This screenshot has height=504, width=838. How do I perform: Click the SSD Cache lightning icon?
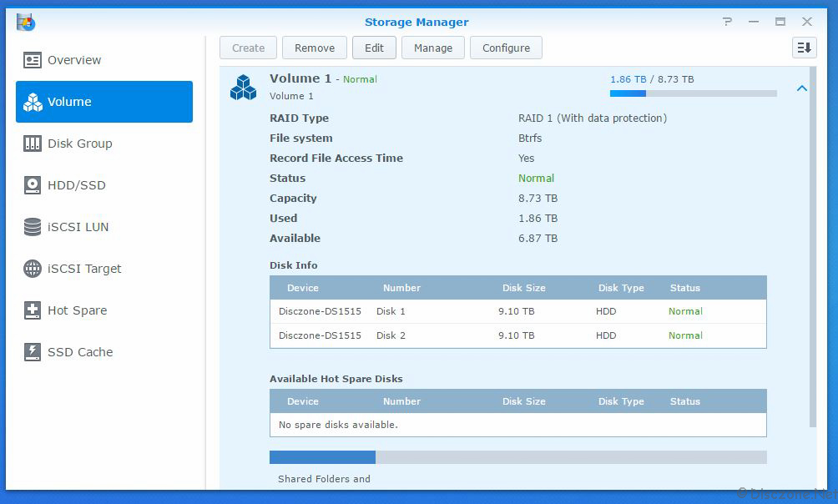[32, 352]
